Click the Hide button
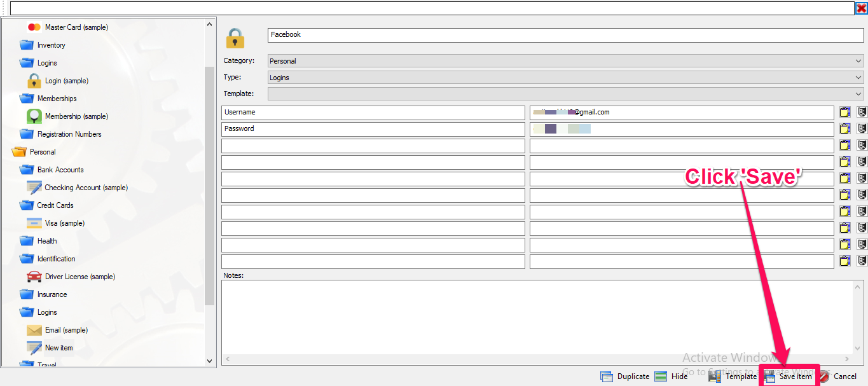868x386 pixels. point(671,376)
